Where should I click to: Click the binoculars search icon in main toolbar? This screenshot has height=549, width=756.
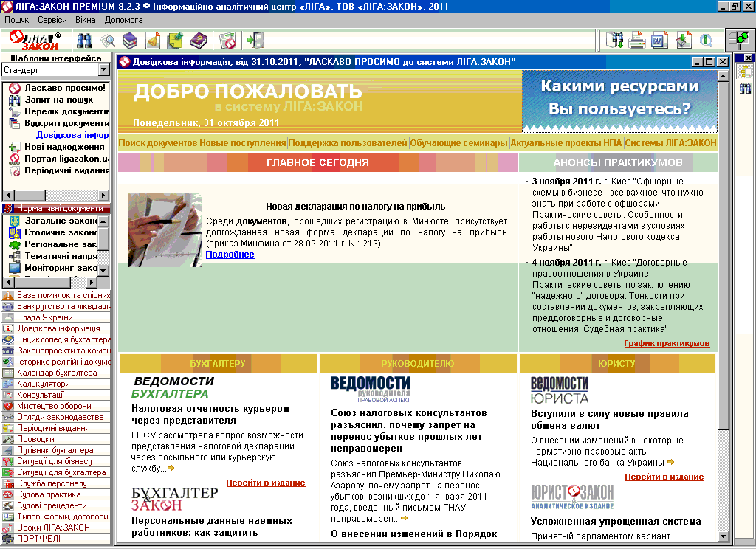coord(84,41)
